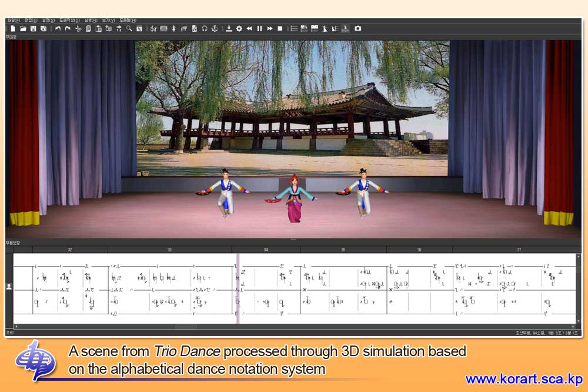Image resolution: width=588 pixels, height=392 pixels.
Task: Open the menu ending with (S)
Action: tap(48, 20)
